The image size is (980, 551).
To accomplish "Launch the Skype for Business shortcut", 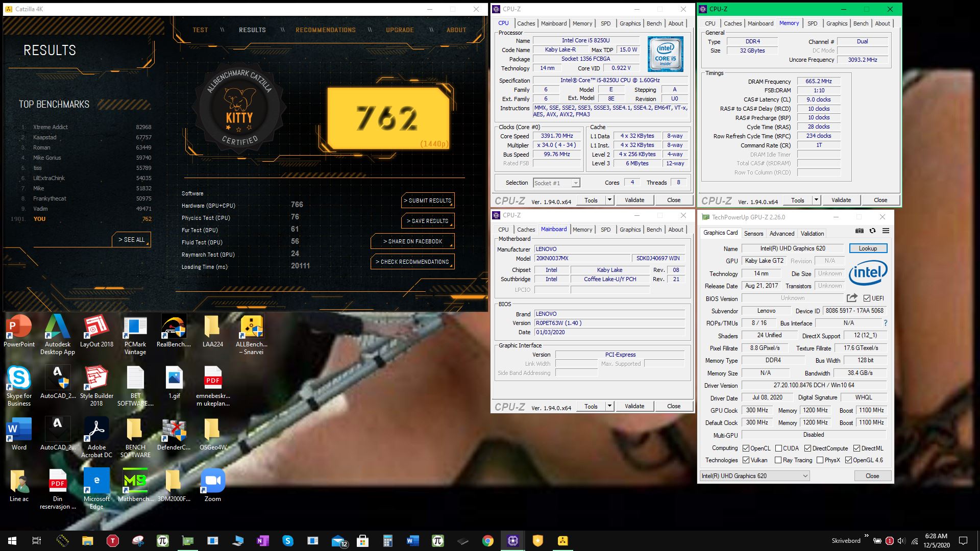I will [x=19, y=386].
